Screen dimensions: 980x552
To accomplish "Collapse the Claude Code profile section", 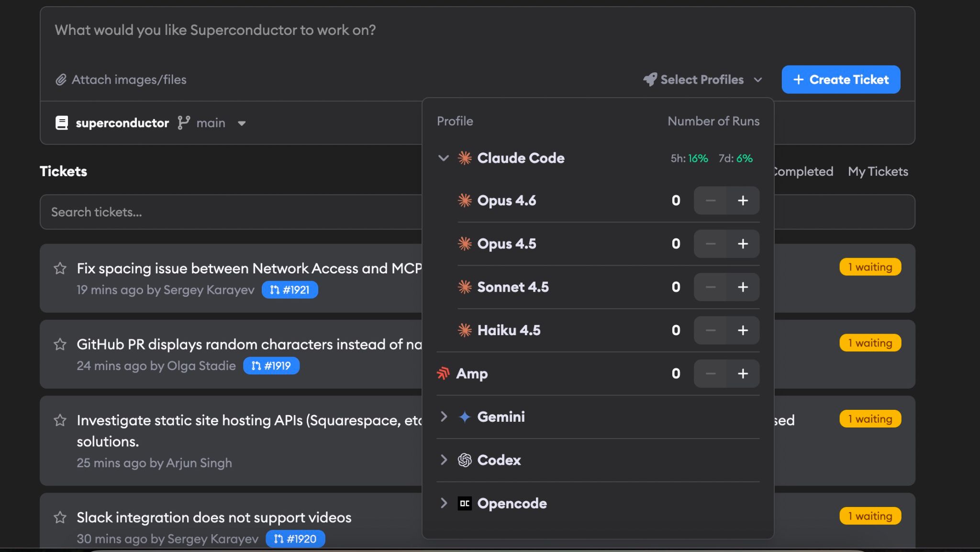I will 443,158.
